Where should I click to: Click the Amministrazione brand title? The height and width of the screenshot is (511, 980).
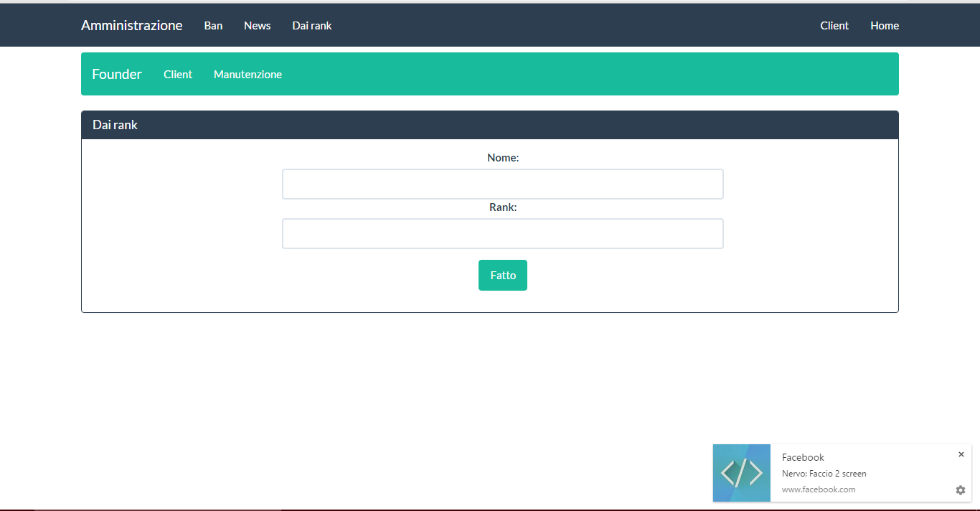pos(132,25)
